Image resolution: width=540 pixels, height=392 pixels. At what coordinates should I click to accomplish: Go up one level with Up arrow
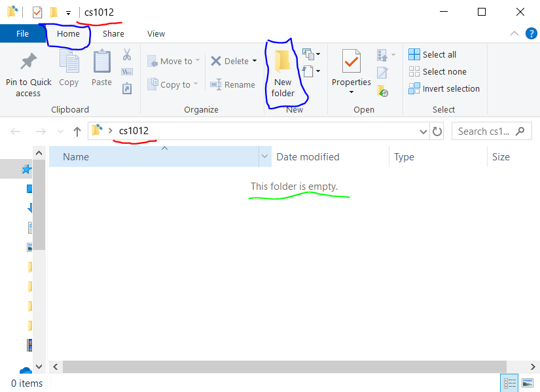(77, 132)
